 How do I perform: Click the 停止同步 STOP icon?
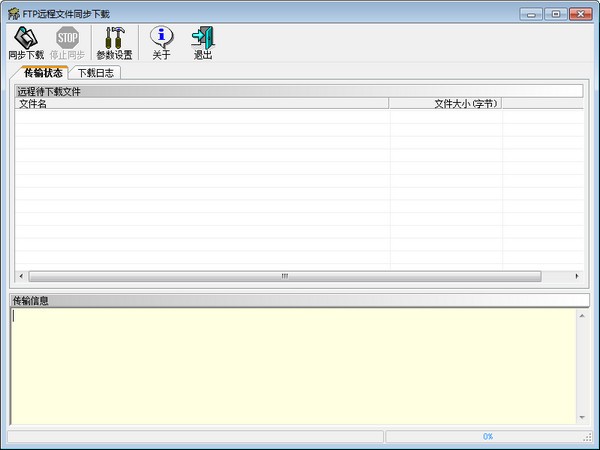coord(67,42)
